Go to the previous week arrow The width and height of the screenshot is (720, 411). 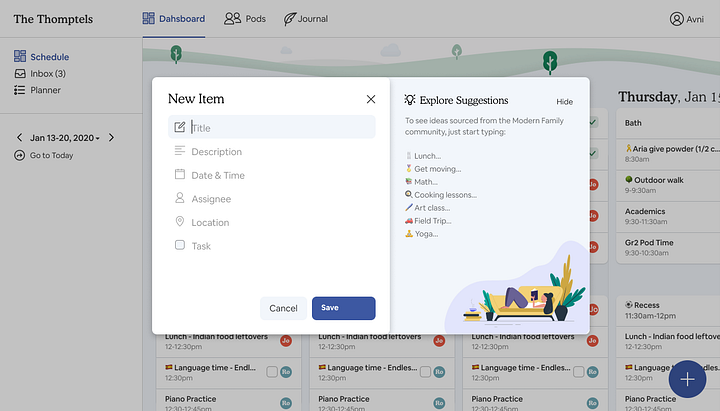pyautogui.click(x=19, y=137)
